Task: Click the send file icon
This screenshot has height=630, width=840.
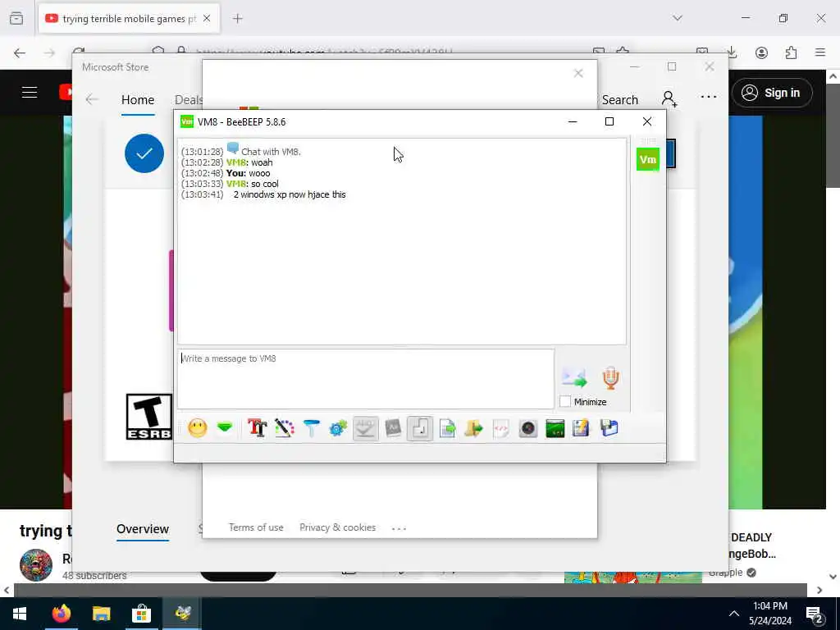Action: point(447,428)
